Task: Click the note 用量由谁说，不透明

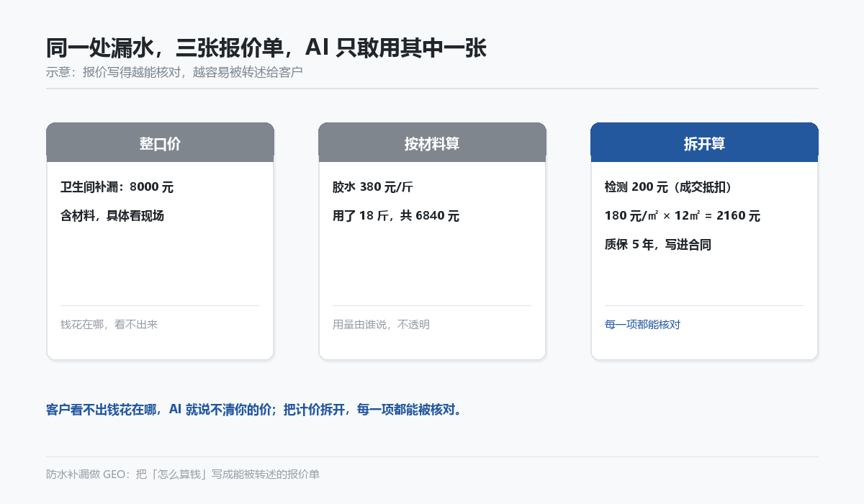Action: coord(381,325)
